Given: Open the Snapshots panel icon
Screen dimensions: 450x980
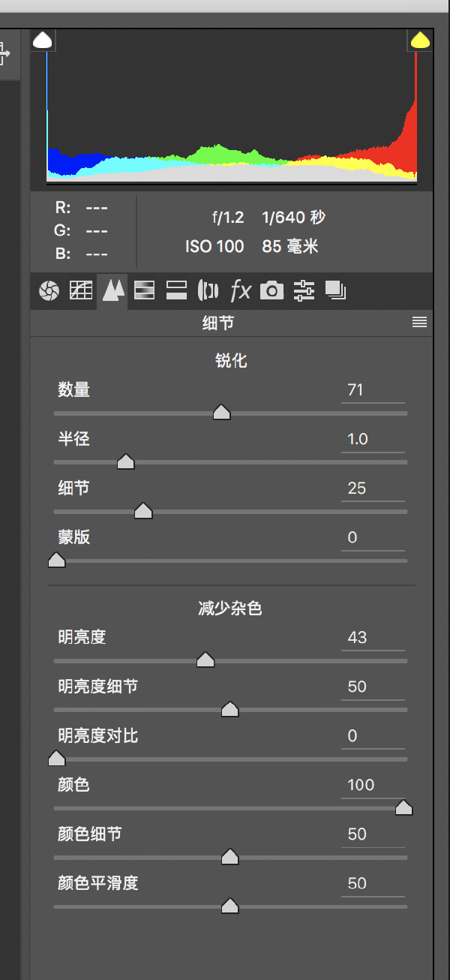Looking at the screenshot, I should [335, 290].
